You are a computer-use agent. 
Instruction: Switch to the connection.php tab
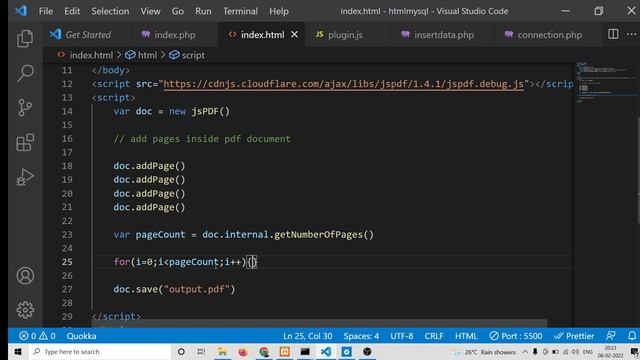(x=549, y=35)
